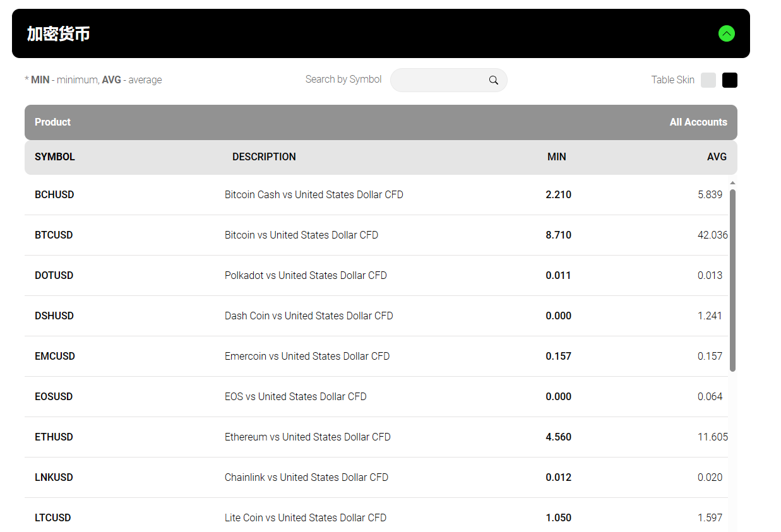Click the scrollbar up arrow
The height and width of the screenshot is (532, 781).
tap(732, 183)
